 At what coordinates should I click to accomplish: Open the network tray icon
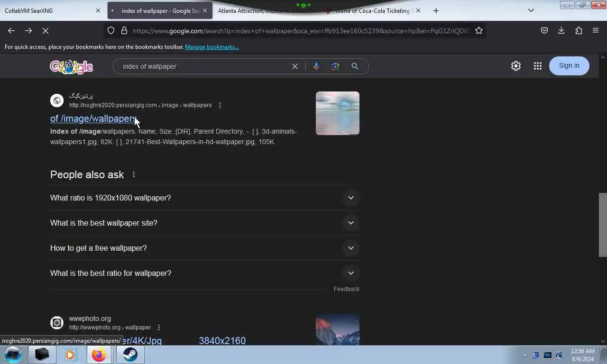[548, 355]
